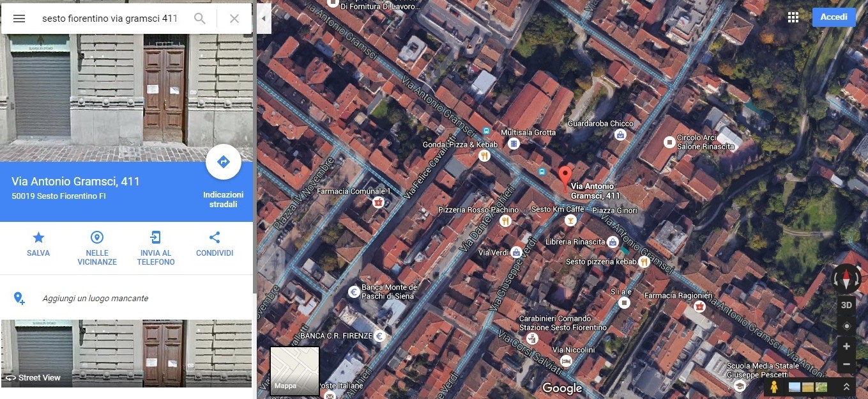Choose INVIA AL TELEFONO
Image resolution: width=868 pixels, height=399 pixels.
click(x=156, y=248)
